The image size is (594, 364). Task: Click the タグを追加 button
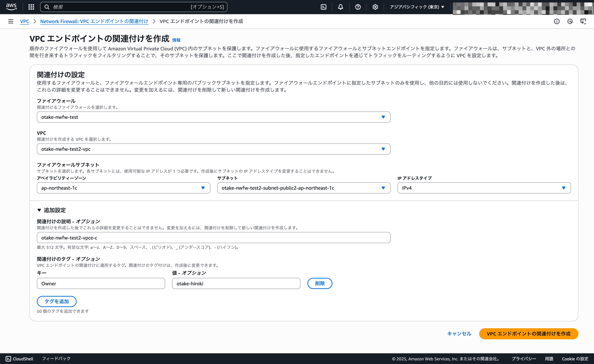[x=57, y=301]
